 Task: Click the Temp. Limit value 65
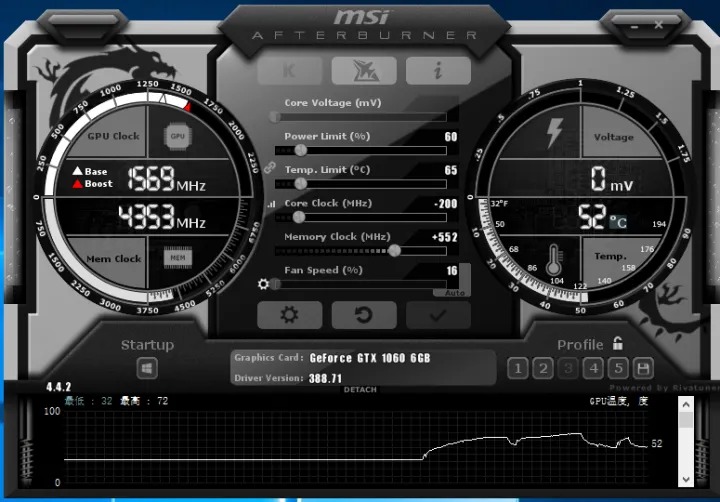(450, 170)
